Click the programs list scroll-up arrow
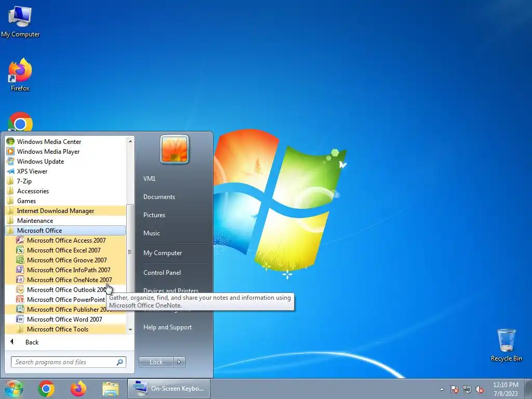This screenshot has width=532, height=399. pyautogui.click(x=130, y=141)
